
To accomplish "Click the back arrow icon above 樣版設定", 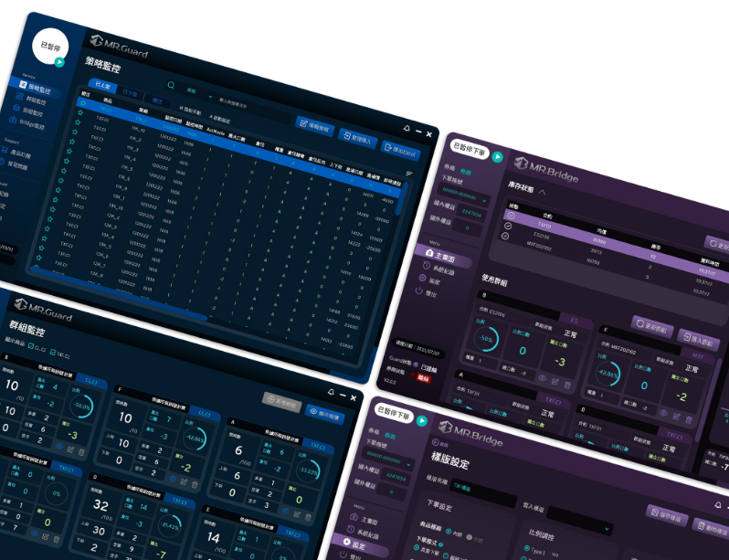I will tap(436, 442).
